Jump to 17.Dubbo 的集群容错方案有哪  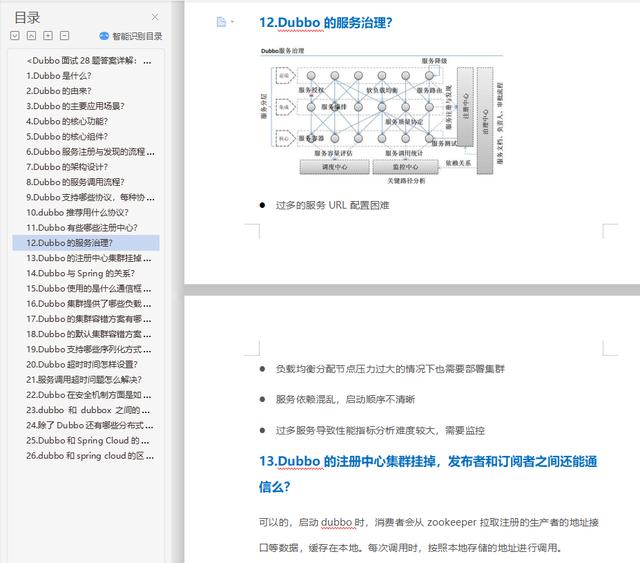click(89, 319)
